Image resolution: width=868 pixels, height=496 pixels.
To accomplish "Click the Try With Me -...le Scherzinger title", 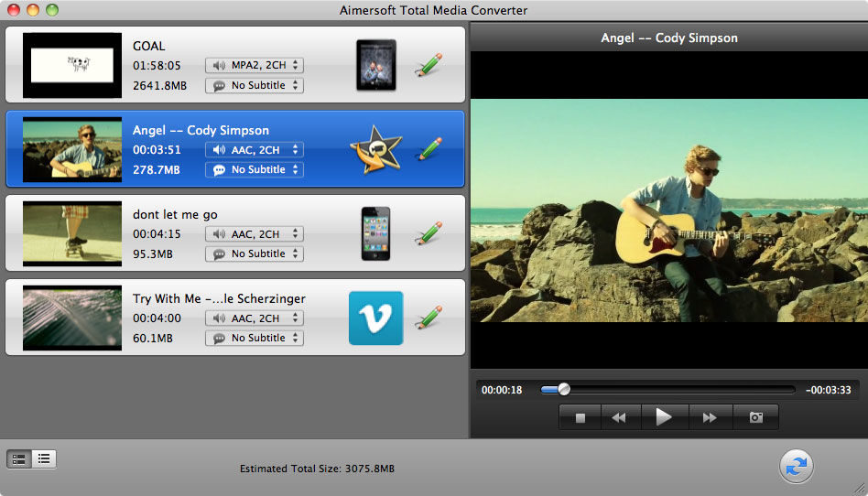I will point(219,298).
